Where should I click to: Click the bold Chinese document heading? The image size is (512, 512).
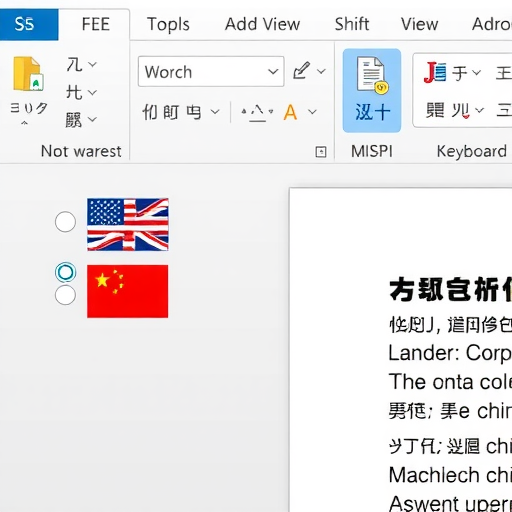coord(450,289)
